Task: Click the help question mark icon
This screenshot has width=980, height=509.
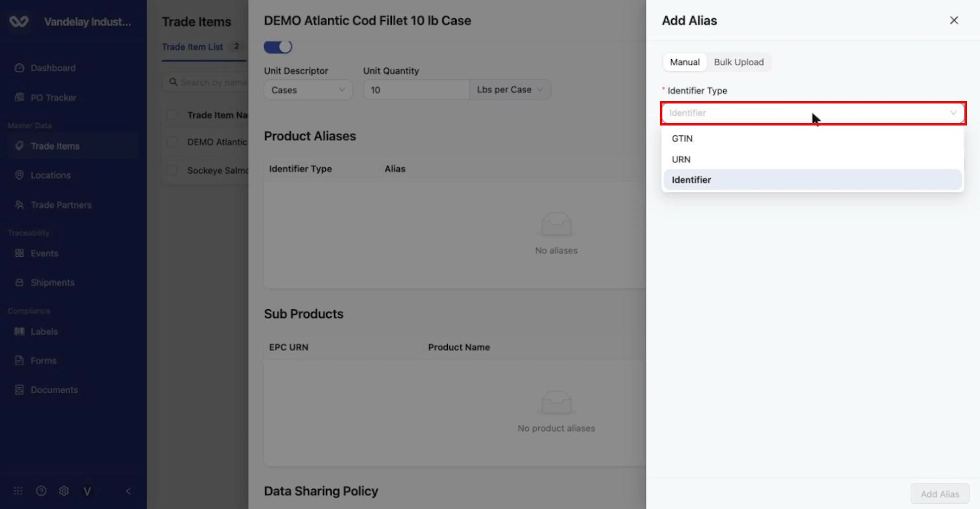Action: [41, 491]
